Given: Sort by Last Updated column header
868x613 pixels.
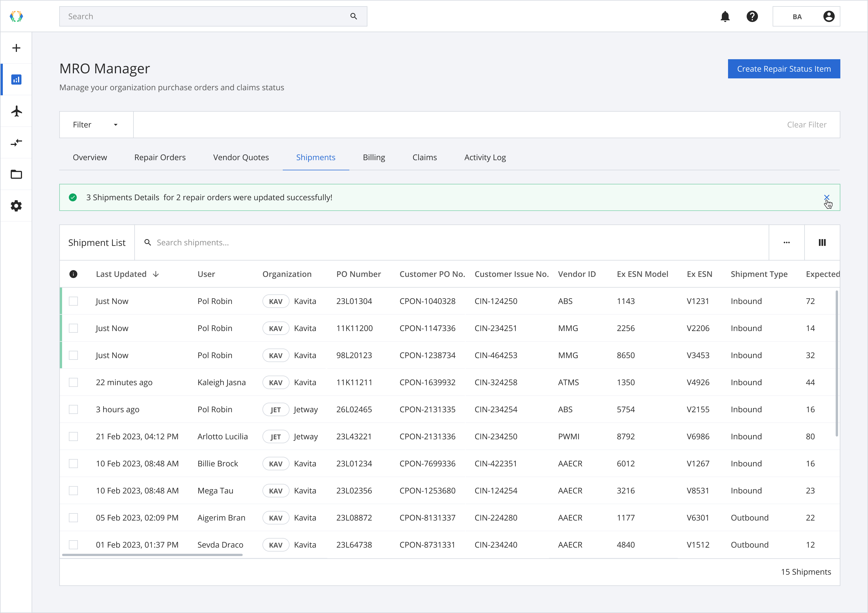Looking at the screenshot, I should coord(121,274).
